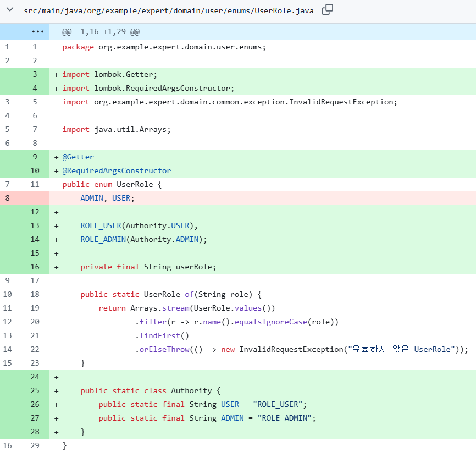Image resolution: width=476 pixels, height=452 pixels.
Task: Click the InvalidRequestException import line
Action: 230,102
